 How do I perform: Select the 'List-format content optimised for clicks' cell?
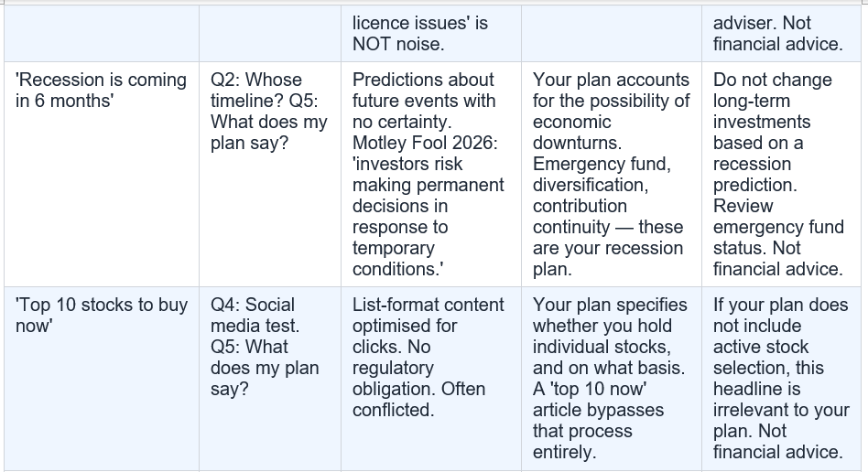click(x=431, y=379)
